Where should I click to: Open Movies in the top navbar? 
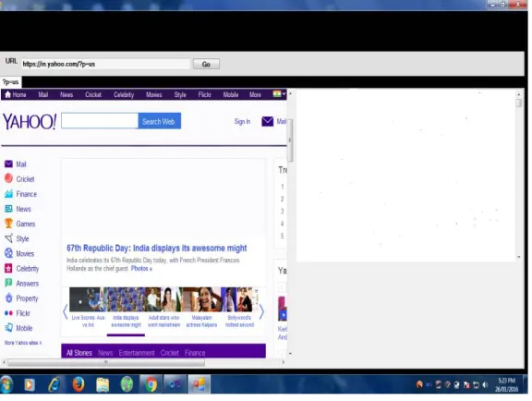click(x=154, y=95)
